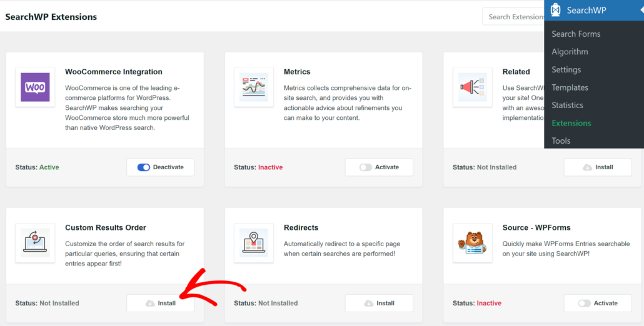The width and height of the screenshot is (644, 326).
Task: Click the WooCommerce Integration logo icon
Action: (x=35, y=87)
